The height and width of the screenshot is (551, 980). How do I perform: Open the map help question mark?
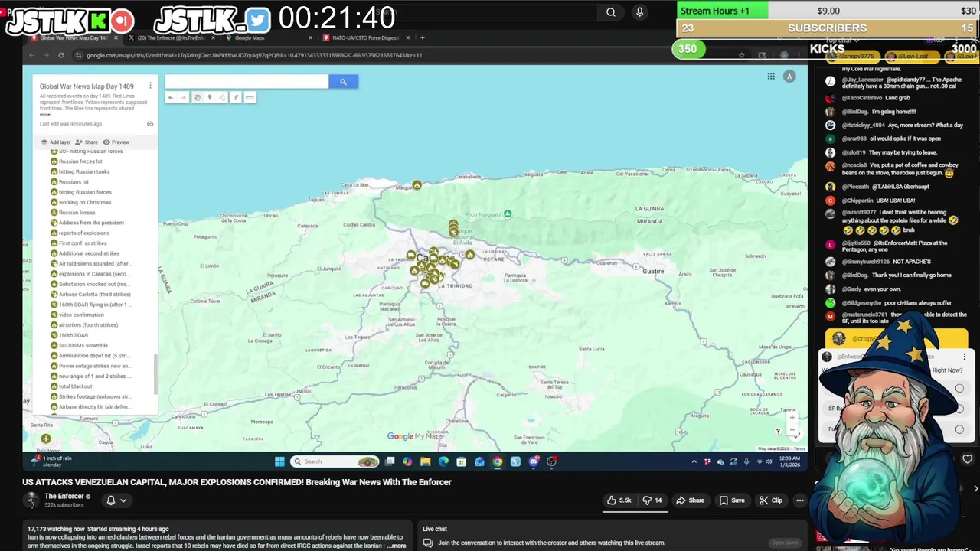click(778, 432)
